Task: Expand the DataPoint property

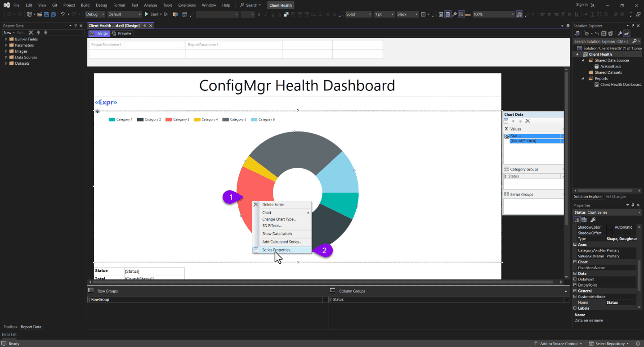Action: 575,279
